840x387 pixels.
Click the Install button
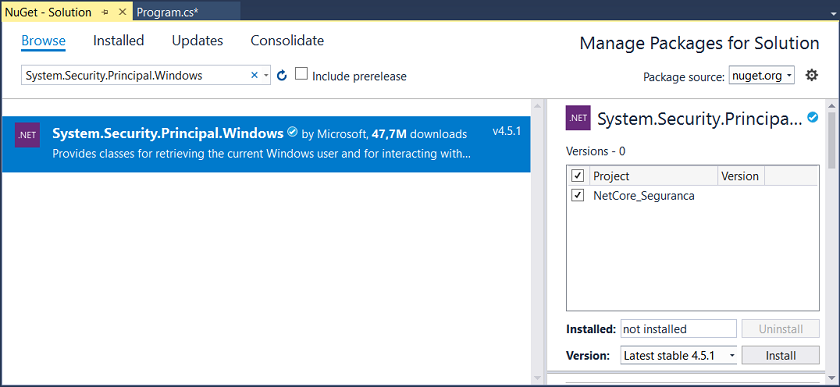coord(781,355)
